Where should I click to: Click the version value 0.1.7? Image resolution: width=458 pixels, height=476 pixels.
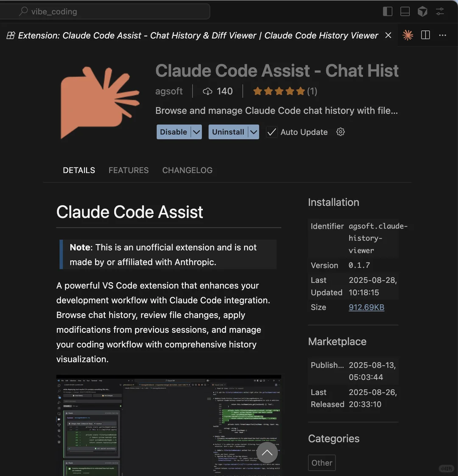pyautogui.click(x=359, y=265)
